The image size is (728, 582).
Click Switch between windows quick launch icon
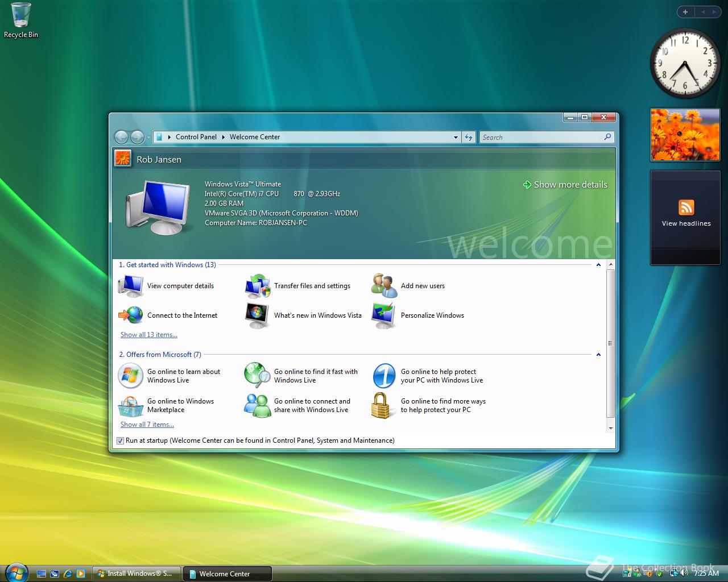coord(55,573)
